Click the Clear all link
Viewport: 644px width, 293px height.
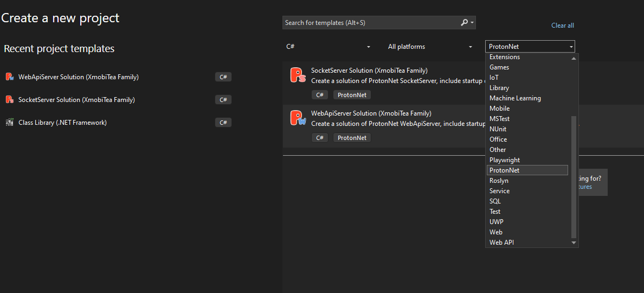[x=562, y=26]
